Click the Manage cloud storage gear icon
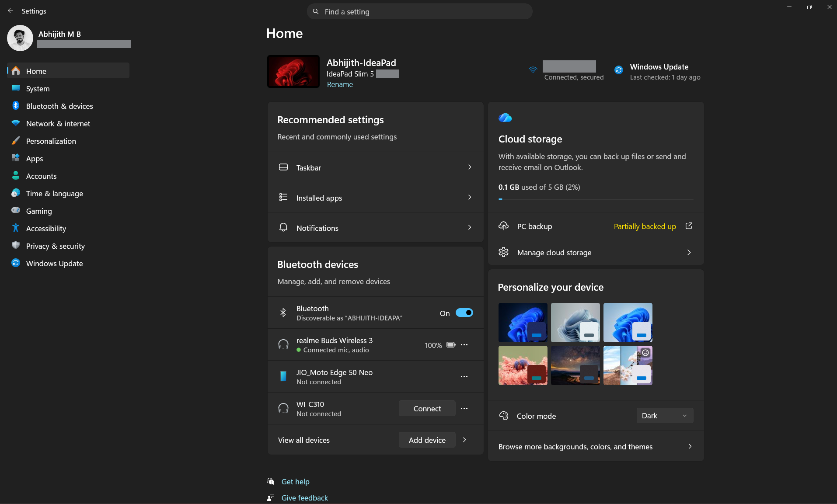The height and width of the screenshot is (504, 837). coord(503,252)
